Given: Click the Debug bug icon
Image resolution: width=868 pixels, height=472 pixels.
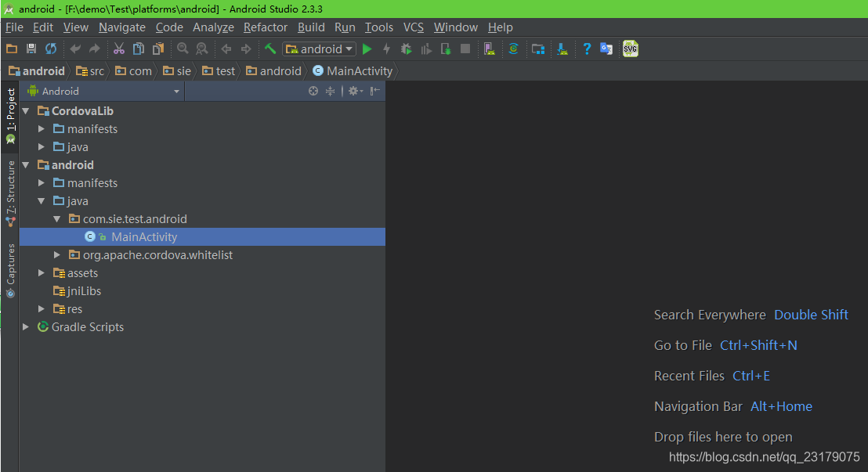Looking at the screenshot, I should [x=407, y=49].
